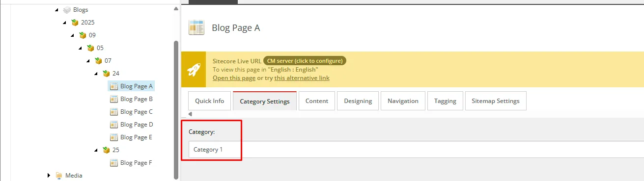This screenshot has height=181, width=644.
Task: Select the 05 tree item
Action: pyautogui.click(x=100, y=48)
